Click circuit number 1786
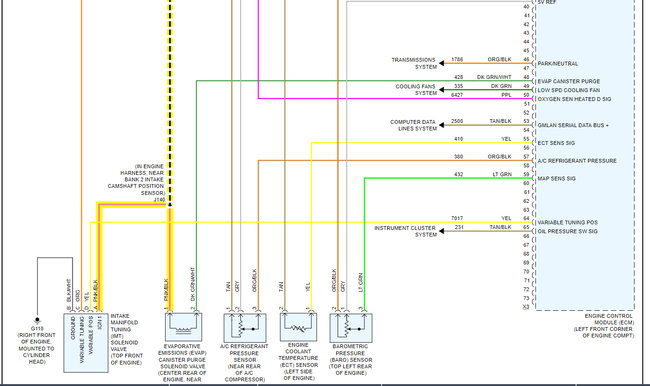This screenshot has height=386, width=650. [x=457, y=60]
